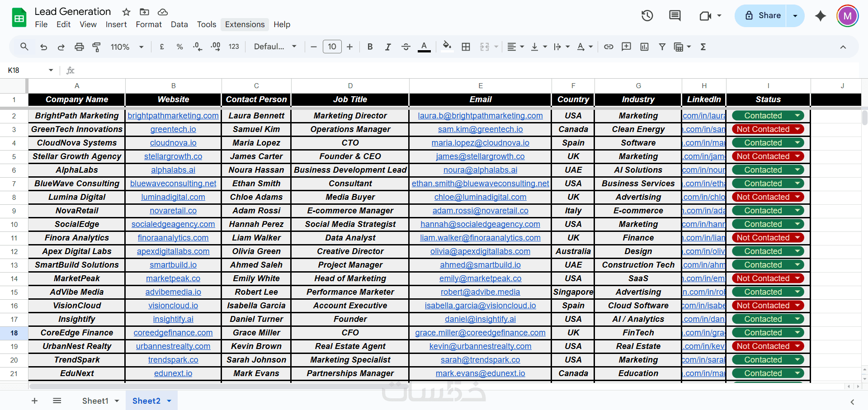Viewport: 868px width, 410px height.
Task: Start a meeting with the camera icon
Action: click(705, 16)
